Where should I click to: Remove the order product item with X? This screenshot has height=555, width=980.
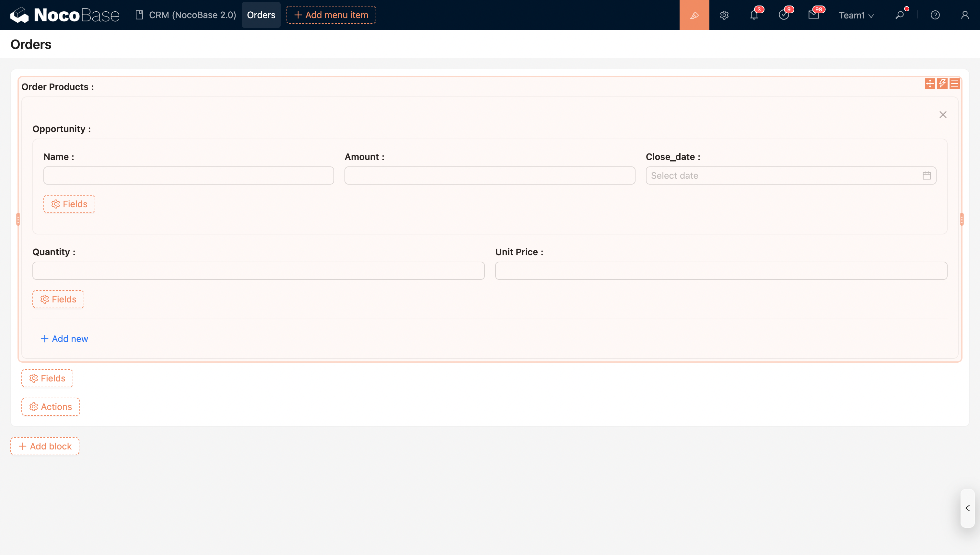point(943,115)
